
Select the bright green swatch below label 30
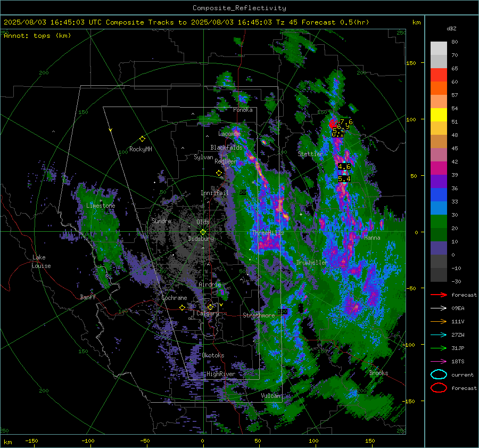pyautogui.click(x=439, y=222)
